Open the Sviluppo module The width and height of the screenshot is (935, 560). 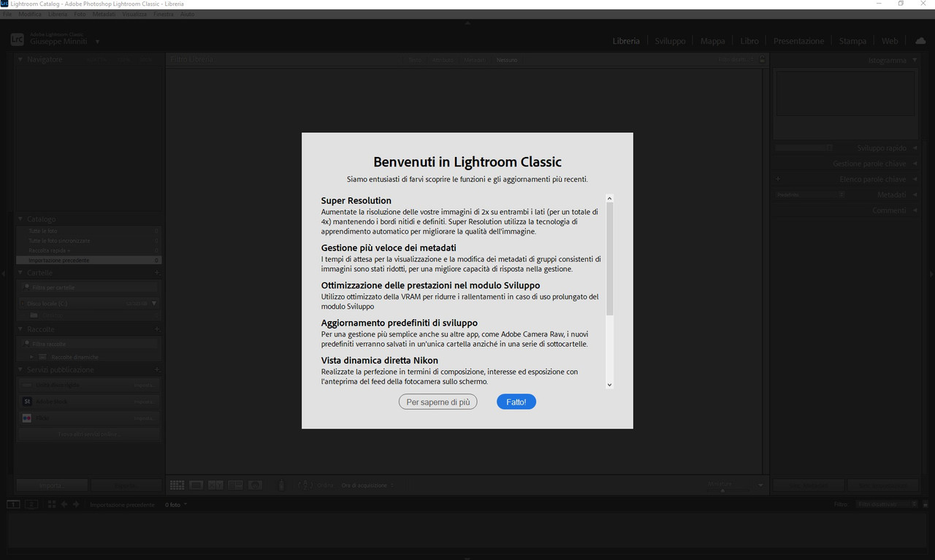pos(670,41)
